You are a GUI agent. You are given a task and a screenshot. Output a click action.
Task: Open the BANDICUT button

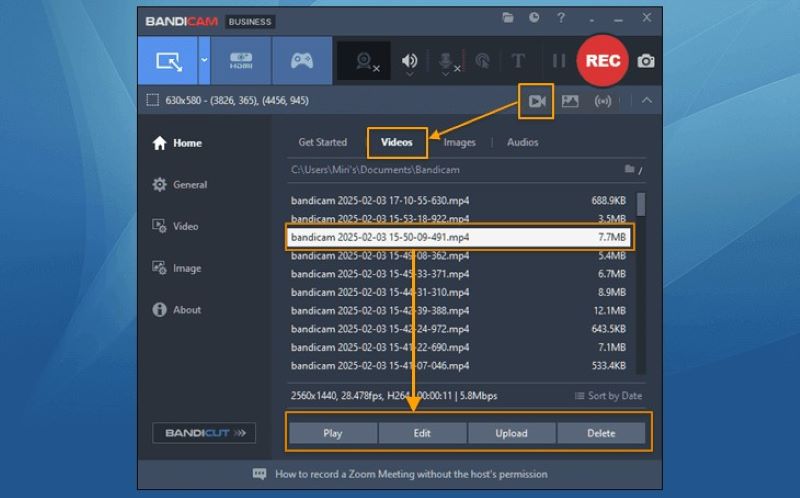coord(204,433)
